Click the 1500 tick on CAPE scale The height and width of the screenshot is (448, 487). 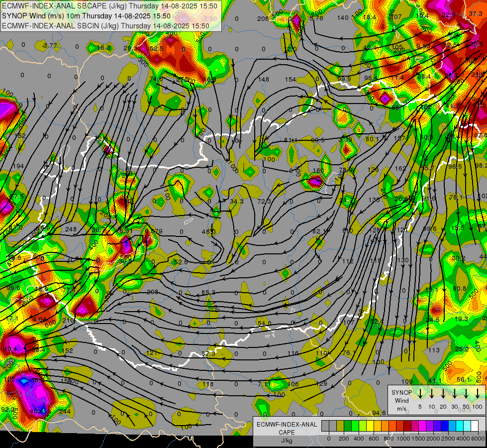pos(418,439)
